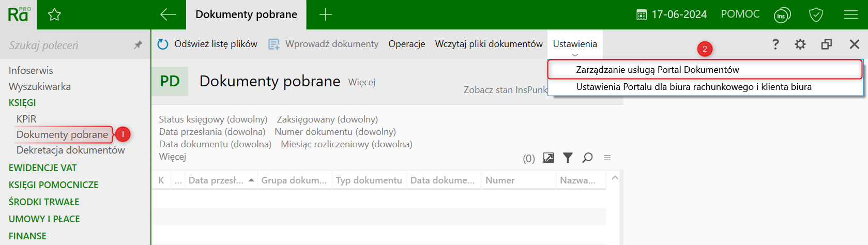
Task: Click the (0) record count
Action: pos(528,159)
